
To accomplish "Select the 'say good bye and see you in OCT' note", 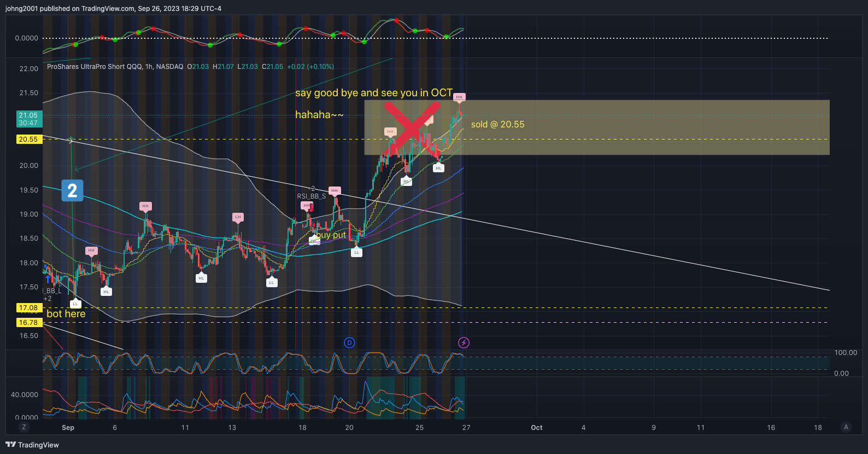I will click(x=374, y=93).
